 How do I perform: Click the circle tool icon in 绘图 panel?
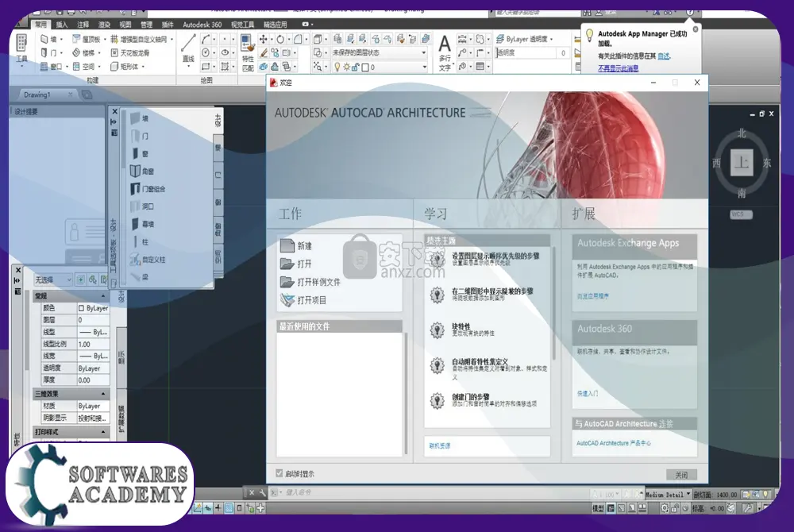[x=206, y=52]
